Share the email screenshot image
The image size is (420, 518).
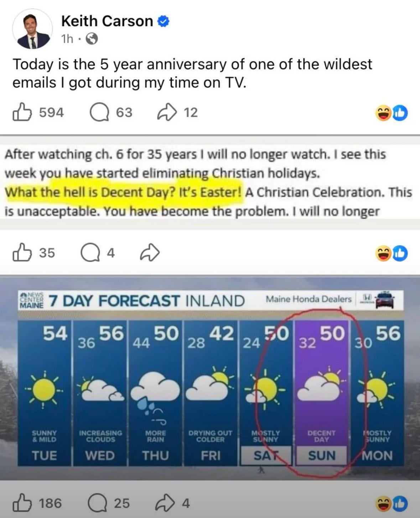click(150, 253)
